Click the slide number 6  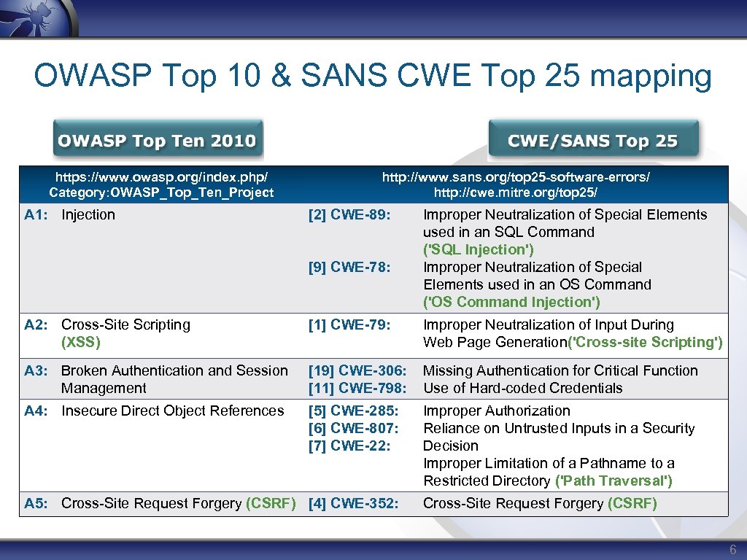pos(732,549)
